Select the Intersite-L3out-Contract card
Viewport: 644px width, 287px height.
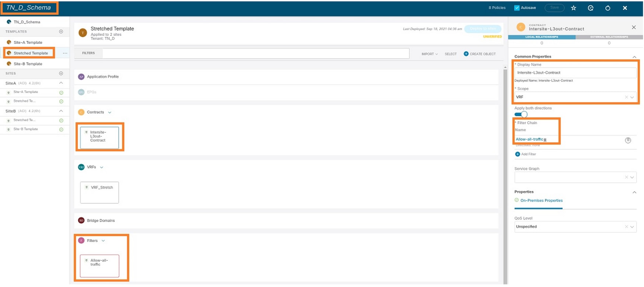(x=99, y=138)
